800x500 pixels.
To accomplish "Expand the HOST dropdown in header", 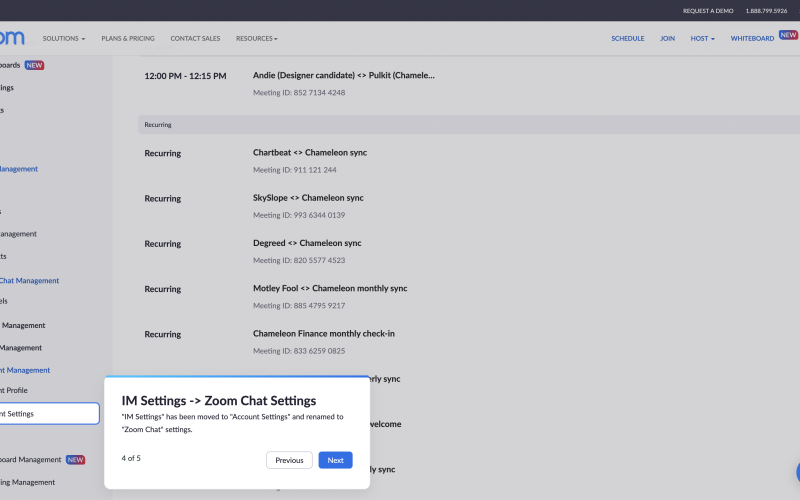I will pyautogui.click(x=702, y=38).
